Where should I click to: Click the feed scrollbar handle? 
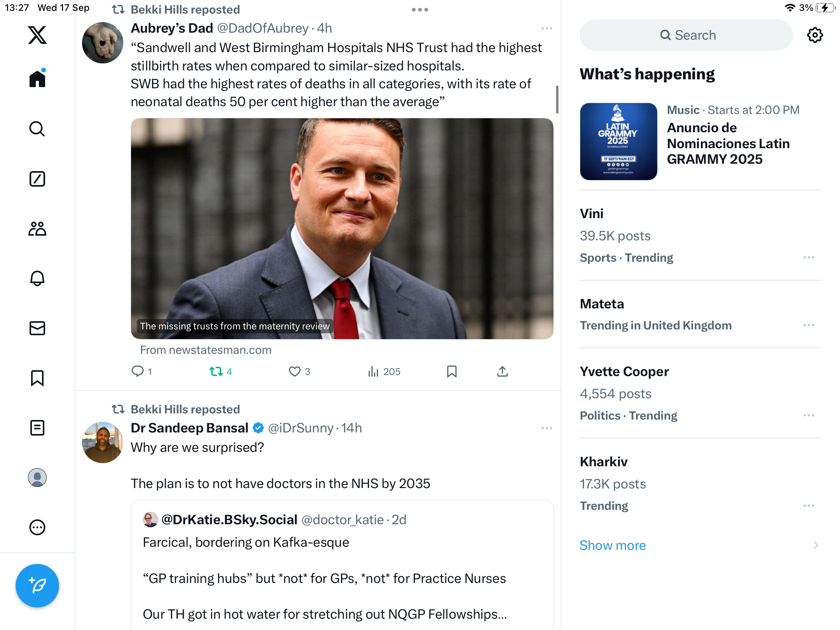click(557, 100)
